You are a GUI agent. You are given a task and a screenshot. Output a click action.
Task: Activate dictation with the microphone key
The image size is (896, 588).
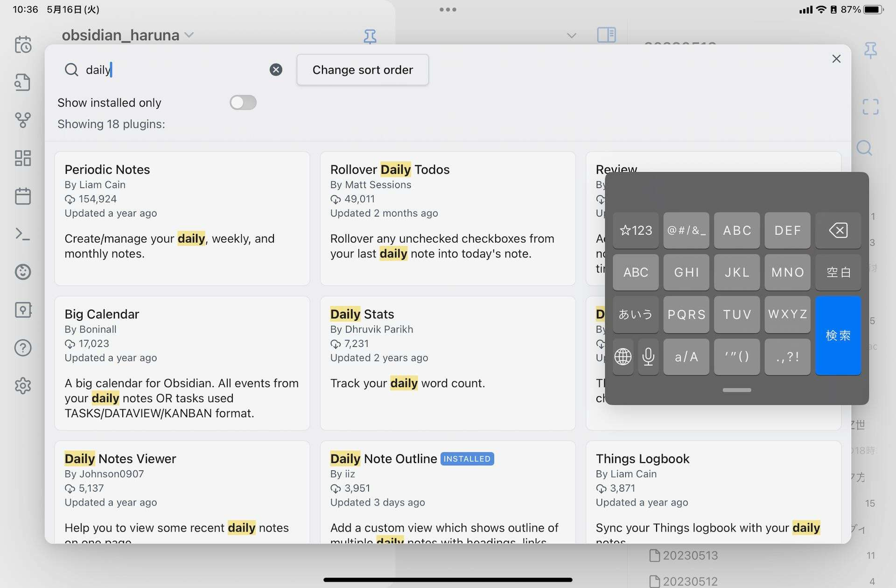click(x=648, y=357)
